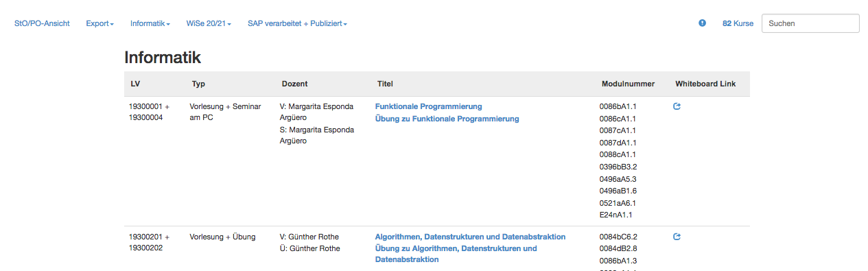Open Whiteboard link for Algorithmen, Datenstrukturen course
This screenshot has width=868, height=271.
[x=677, y=237]
